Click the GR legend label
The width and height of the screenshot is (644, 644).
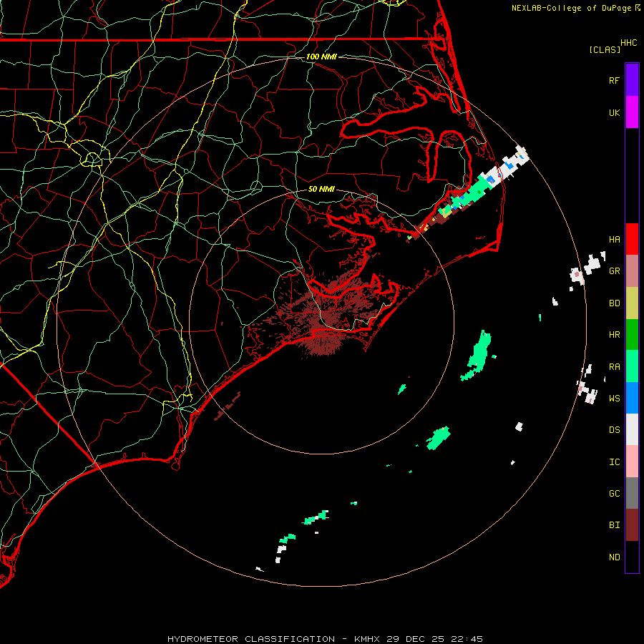[614, 271]
